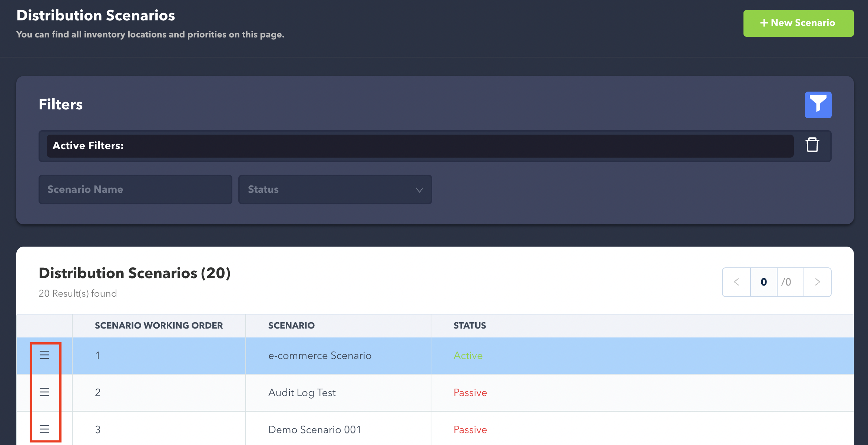Click Active status of e-commerce Scenario

click(x=468, y=356)
